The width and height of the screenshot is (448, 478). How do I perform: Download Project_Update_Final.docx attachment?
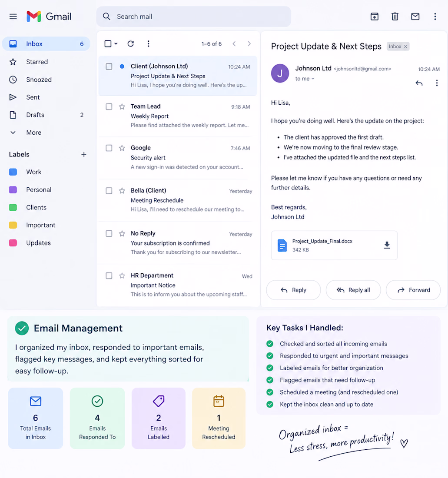(x=387, y=245)
